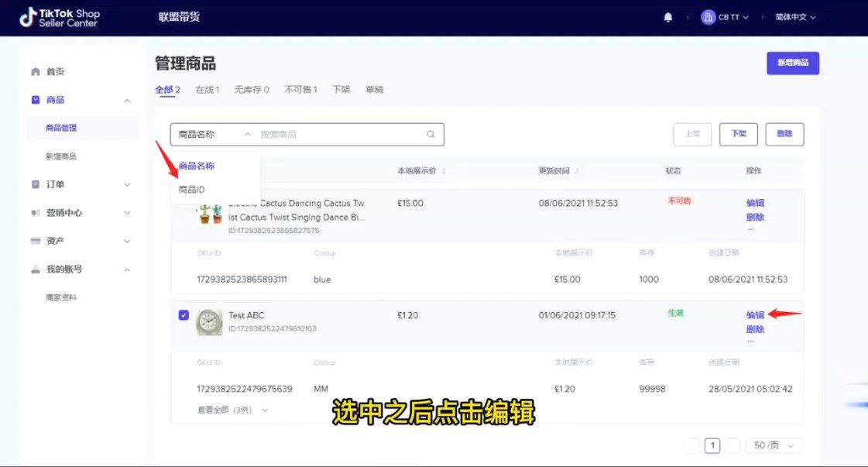Switch to the 草稿 tab
This screenshot has height=467, width=868.
coord(374,90)
